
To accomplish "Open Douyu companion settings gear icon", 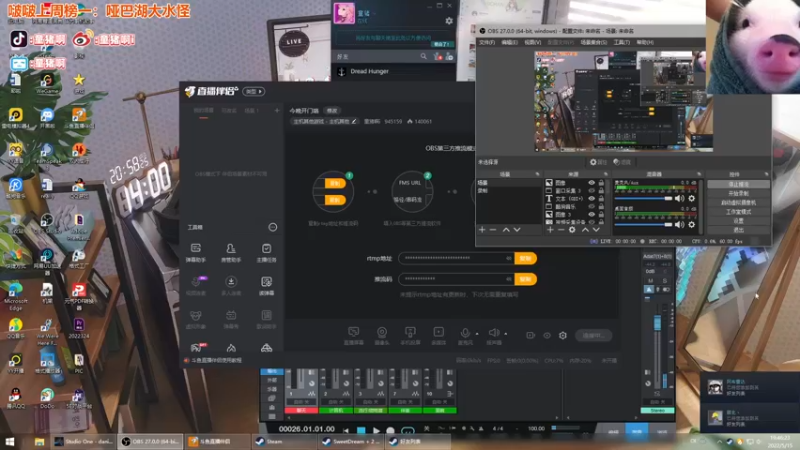I will [x=563, y=335].
